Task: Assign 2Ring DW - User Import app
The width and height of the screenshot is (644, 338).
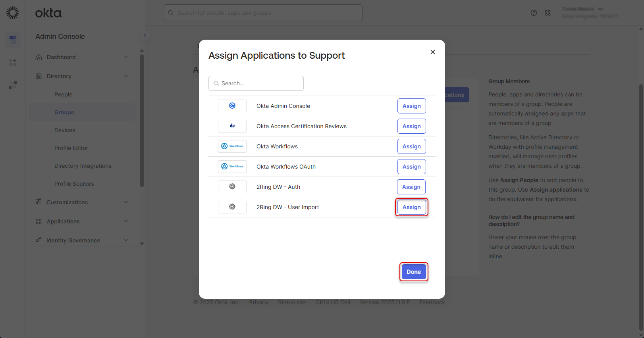Action: pos(412,207)
